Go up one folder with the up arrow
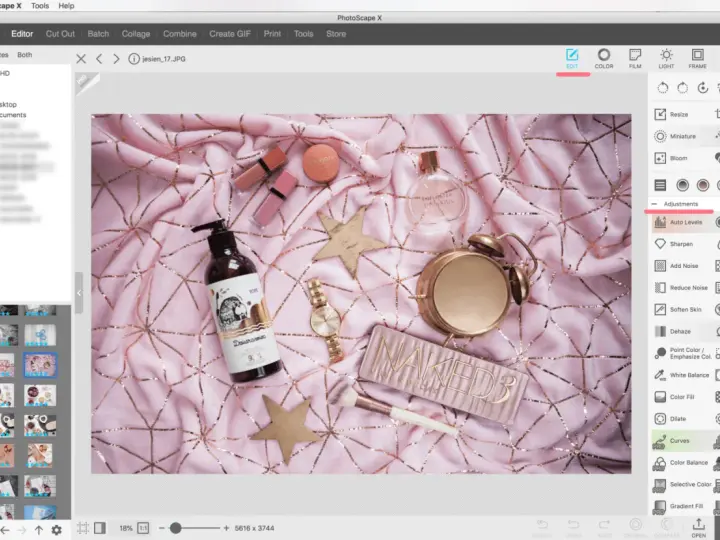Image resolution: width=720 pixels, height=540 pixels. [39, 530]
